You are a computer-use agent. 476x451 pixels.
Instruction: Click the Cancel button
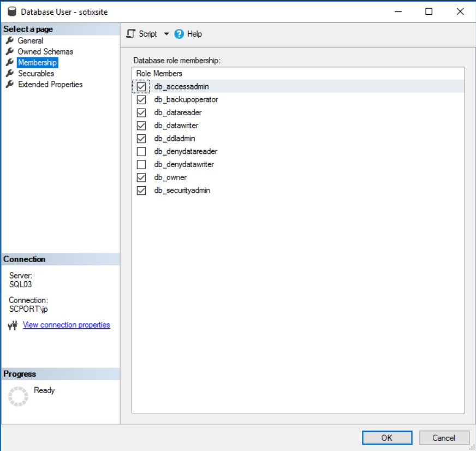444,438
